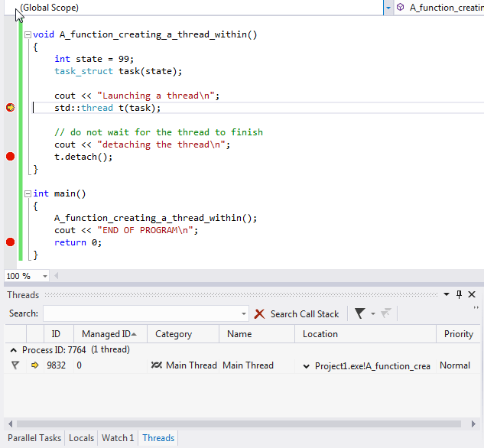Select the Threads tab

pyautogui.click(x=158, y=438)
